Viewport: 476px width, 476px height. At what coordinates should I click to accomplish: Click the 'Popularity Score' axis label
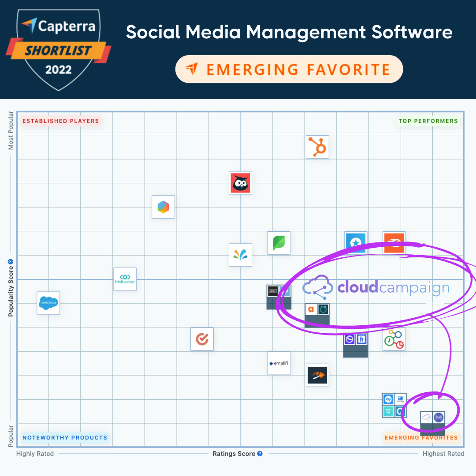[x=11, y=291]
